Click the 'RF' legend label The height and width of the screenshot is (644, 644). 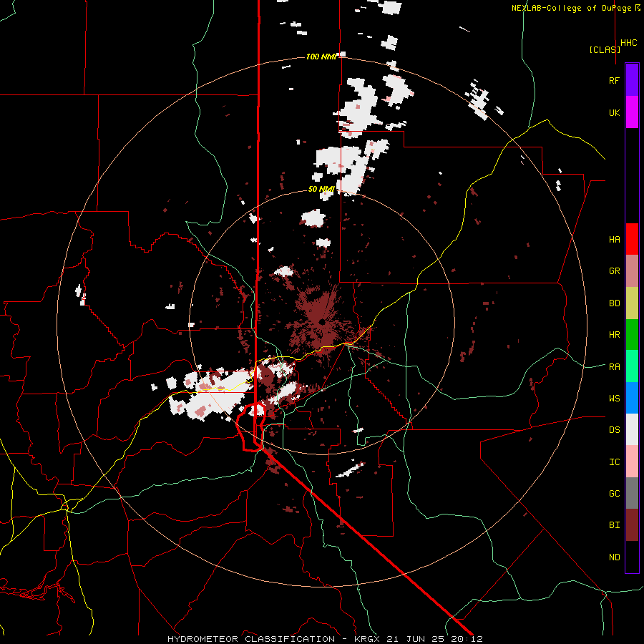pos(614,80)
